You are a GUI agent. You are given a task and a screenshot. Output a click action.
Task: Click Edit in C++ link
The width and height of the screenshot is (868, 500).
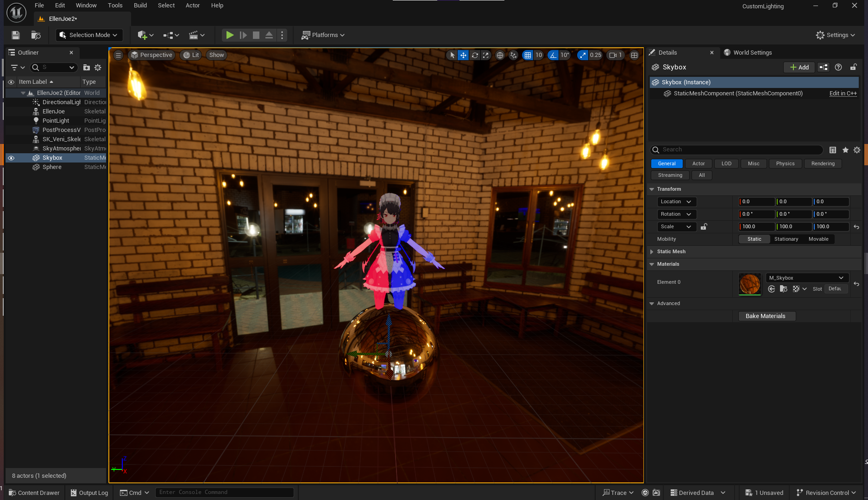[x=843, y=94]
